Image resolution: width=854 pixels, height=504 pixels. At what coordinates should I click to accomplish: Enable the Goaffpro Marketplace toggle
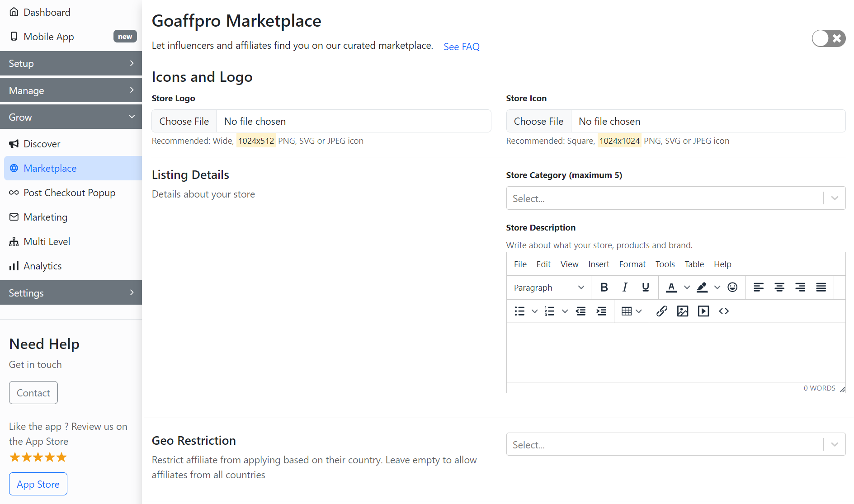tap(828, 38)
